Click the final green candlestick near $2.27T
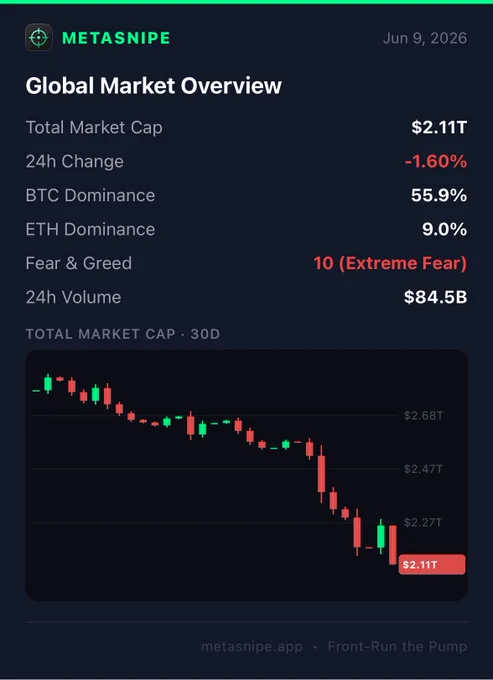Screen dimensions: 493x680 [x=381, y=536]
